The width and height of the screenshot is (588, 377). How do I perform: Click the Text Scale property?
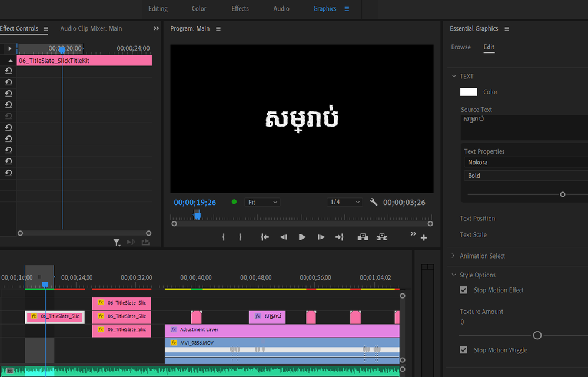point(473,235)
